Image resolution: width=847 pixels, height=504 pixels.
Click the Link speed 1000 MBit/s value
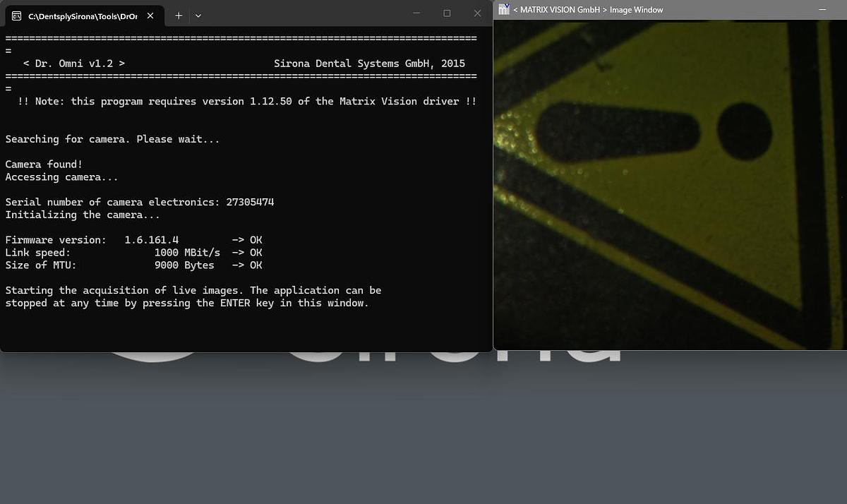click(187, 253)
